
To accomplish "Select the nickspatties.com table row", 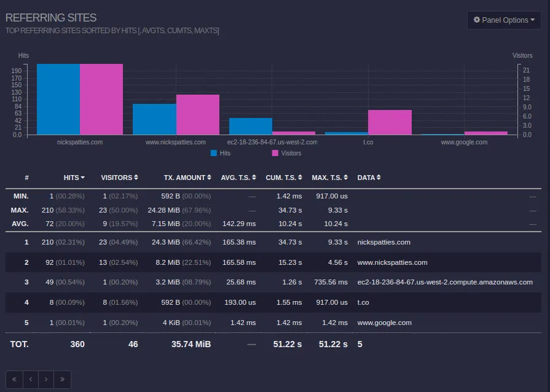I will [246, 241].
